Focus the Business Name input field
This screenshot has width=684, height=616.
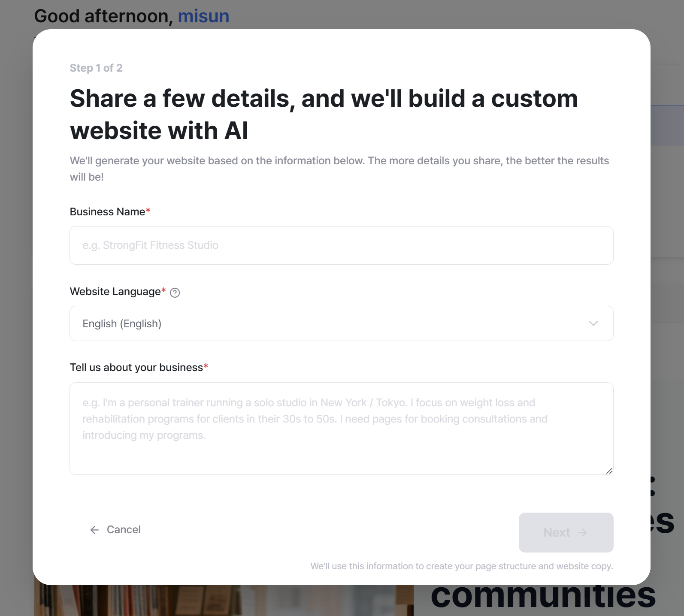tap(341, 245)
